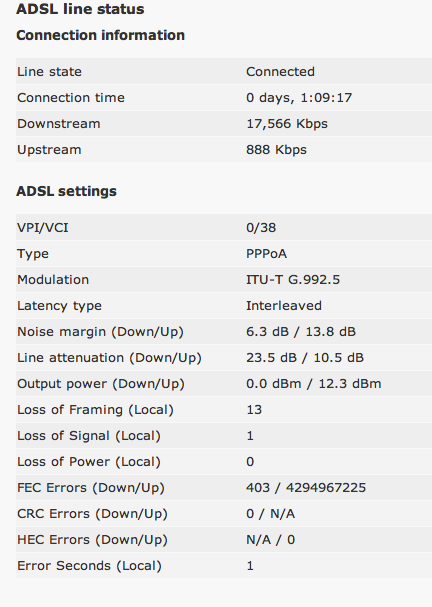
Task: Click the VPI/VCI value 0/38
Action: 261,228
